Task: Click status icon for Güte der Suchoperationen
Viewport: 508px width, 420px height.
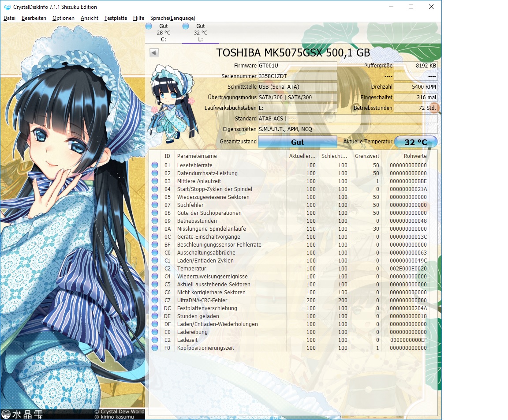Action: click(155, 213)
